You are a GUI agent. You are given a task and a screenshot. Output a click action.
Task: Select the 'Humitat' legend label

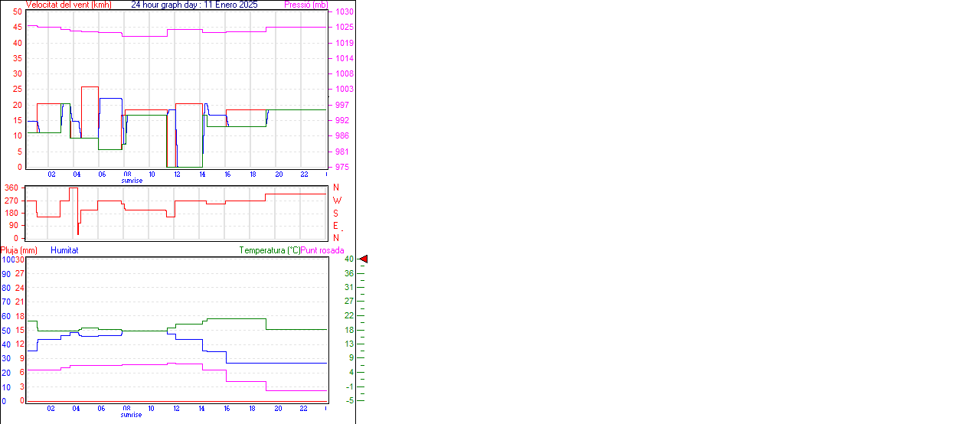pos(64,250)
